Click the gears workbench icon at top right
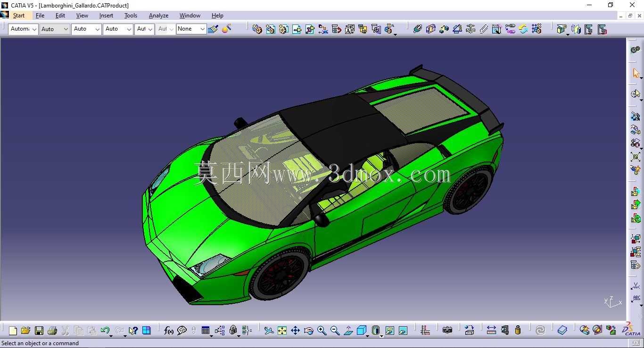This screenshot has width=644, height=348. click(636, 50)
